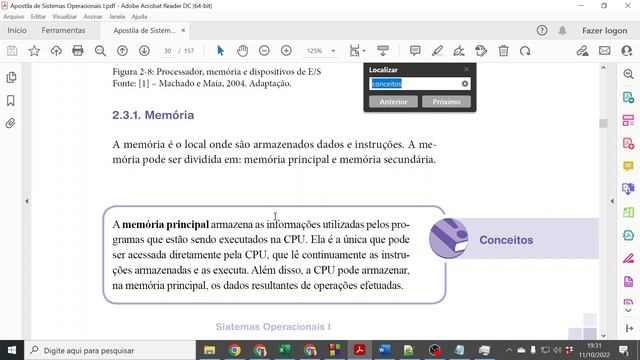Switch to the Início tab
The image size is (640, 360).
(17, 31)
